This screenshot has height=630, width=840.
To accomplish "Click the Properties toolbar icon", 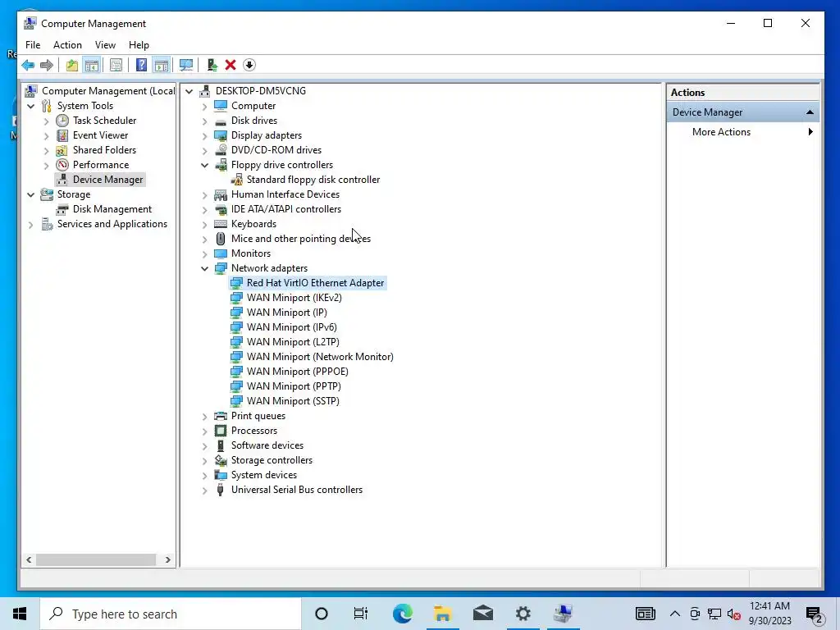I will coord(116,66).
